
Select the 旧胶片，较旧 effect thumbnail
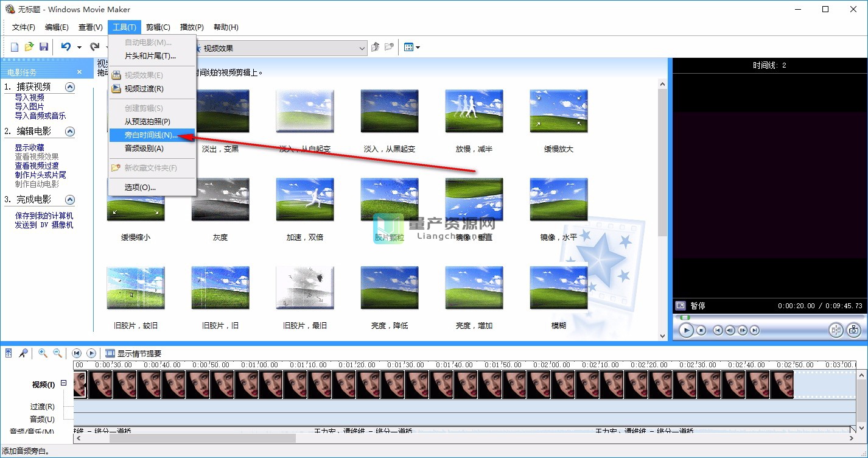136,288
